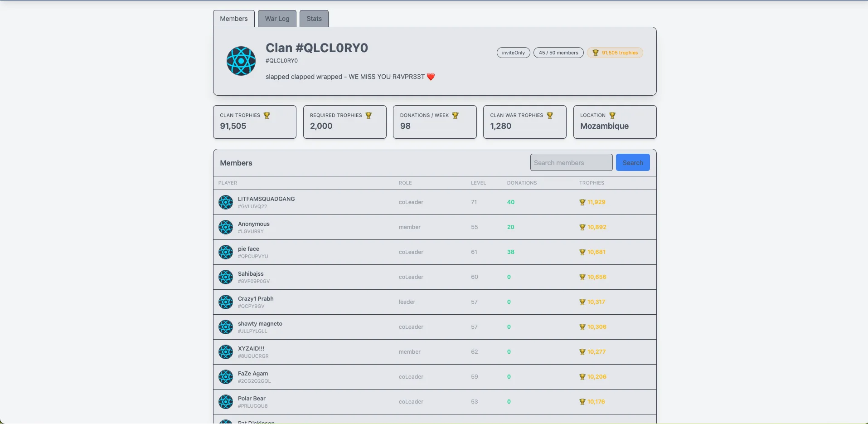Open the War Log tab

click(277, 19)
